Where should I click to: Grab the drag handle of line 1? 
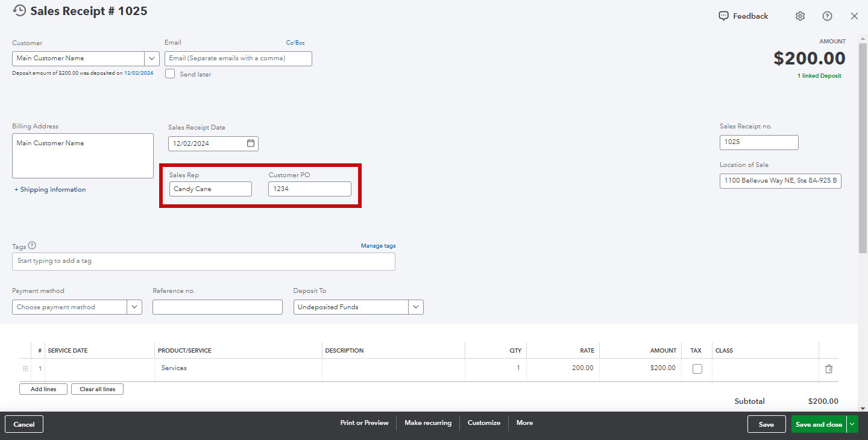tap(25, 368)
